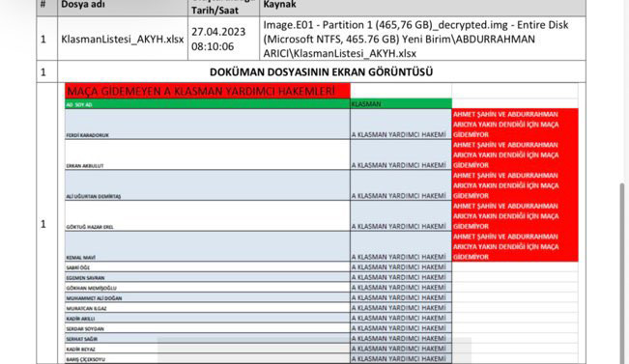Click the name ALİ UĞURTAN DEMİRTAŞ
This screenshot has height=364, width=629.
(94, 196)
